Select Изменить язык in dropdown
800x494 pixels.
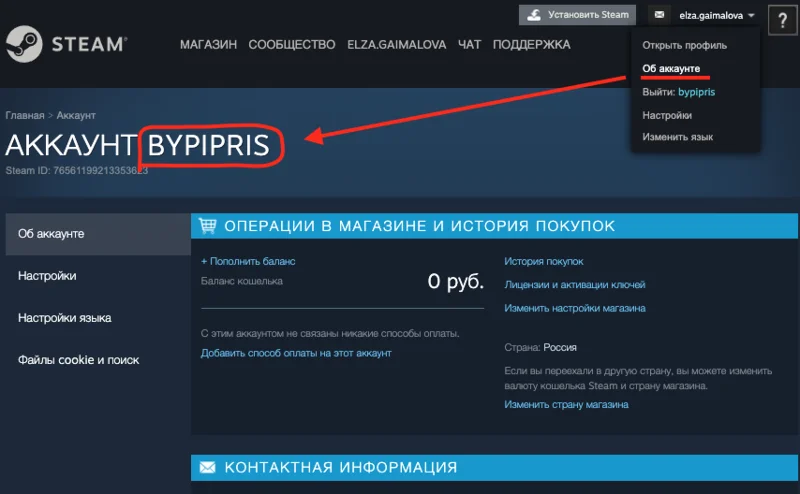coord(678,137)
